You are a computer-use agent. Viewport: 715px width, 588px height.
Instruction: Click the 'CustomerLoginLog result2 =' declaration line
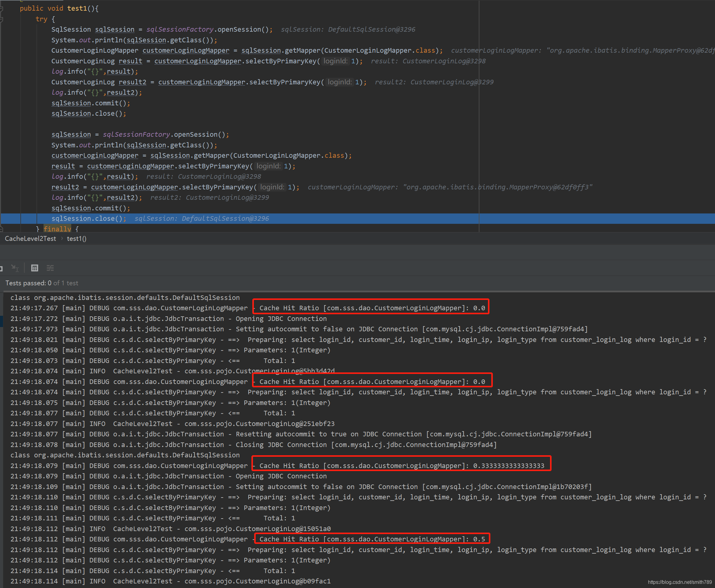coord(209,82)
